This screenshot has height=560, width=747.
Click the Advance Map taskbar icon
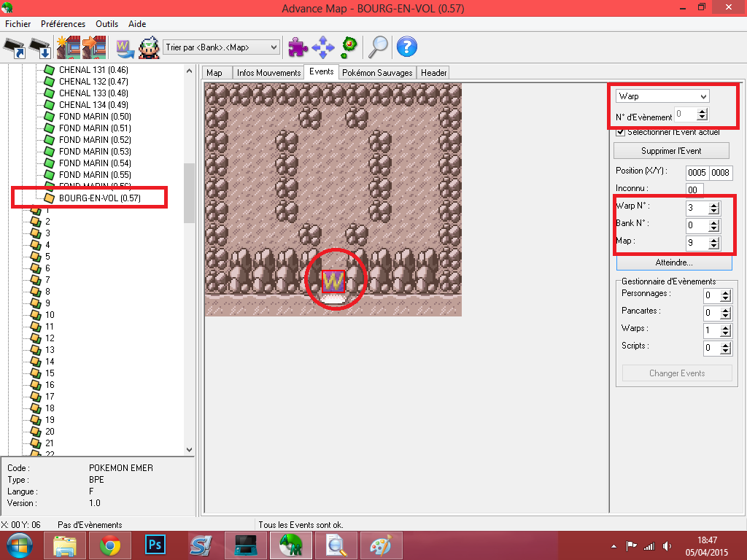click(x=291, y=545)
